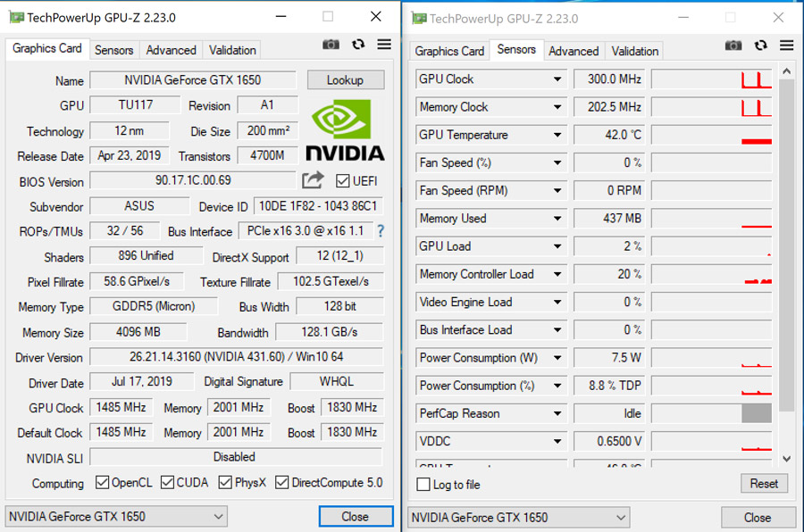Open GPU Temperature sensor dropdown
Image resolution: width=804 pixels, height=532 pixels.
[x=557, y=136]
